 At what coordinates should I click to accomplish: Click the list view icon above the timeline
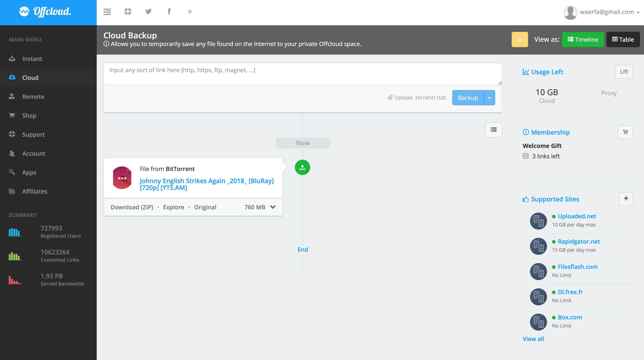(x=493, y=130)
